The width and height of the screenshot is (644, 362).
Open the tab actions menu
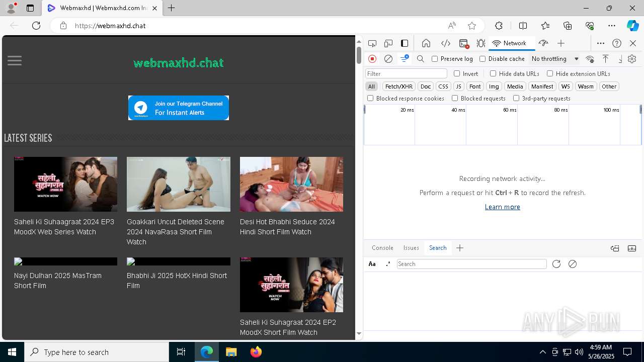30,8
